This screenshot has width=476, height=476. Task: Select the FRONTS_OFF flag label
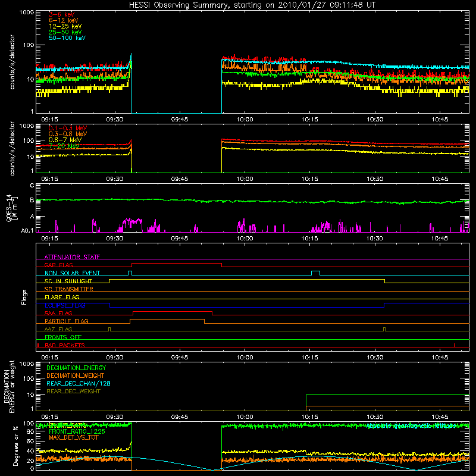(63, 337)
